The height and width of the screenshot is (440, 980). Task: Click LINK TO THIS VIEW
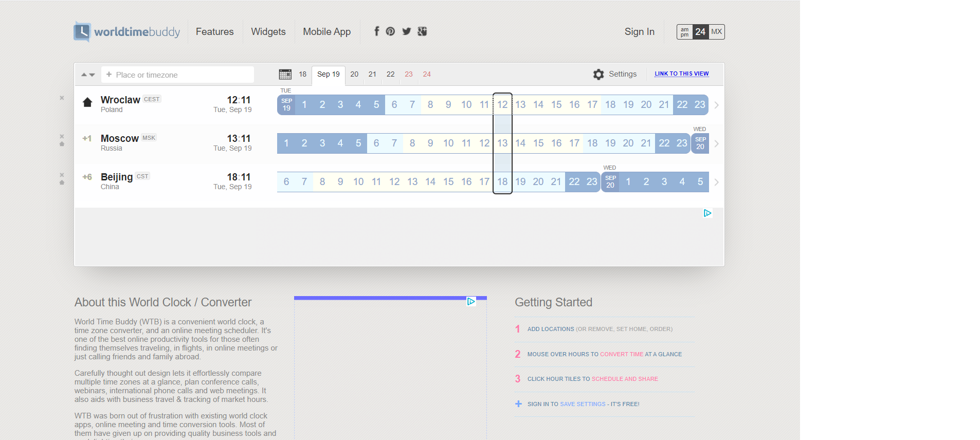point(682,74)
